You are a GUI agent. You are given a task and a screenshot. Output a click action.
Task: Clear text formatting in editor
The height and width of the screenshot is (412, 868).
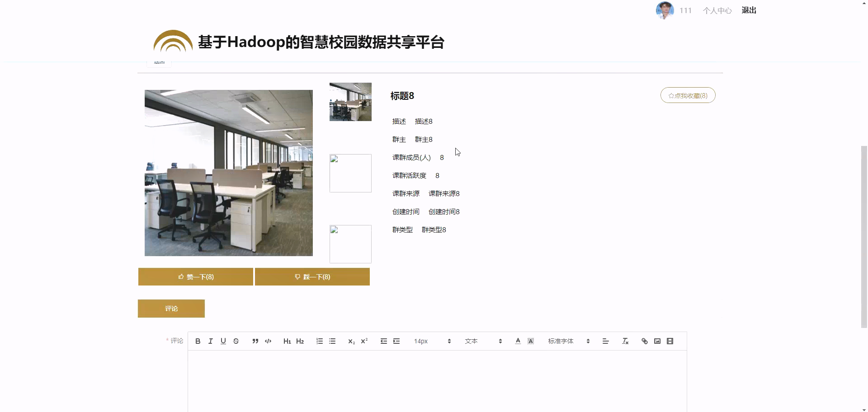(x=625, y=341)
